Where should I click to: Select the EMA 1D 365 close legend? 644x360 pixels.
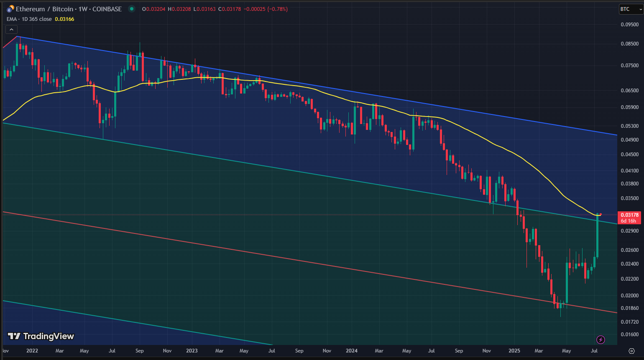29,19
